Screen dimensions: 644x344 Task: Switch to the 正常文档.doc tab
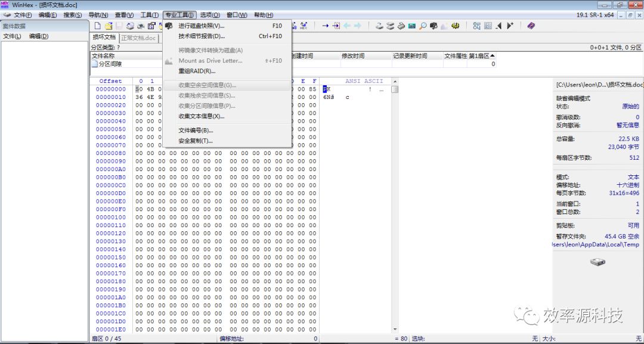pyautogui.click(x=139, y=38)
